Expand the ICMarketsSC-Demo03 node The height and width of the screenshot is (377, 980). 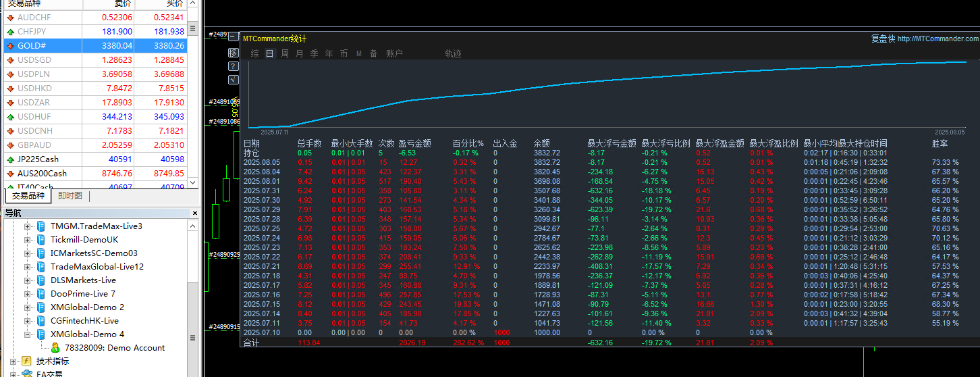[28, 253]
